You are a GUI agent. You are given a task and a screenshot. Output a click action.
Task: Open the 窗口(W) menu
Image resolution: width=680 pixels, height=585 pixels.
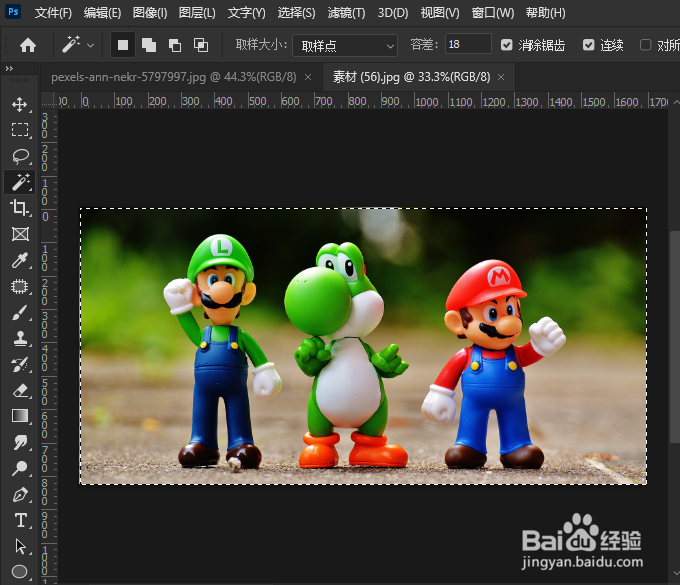click(x=493, y=13)
